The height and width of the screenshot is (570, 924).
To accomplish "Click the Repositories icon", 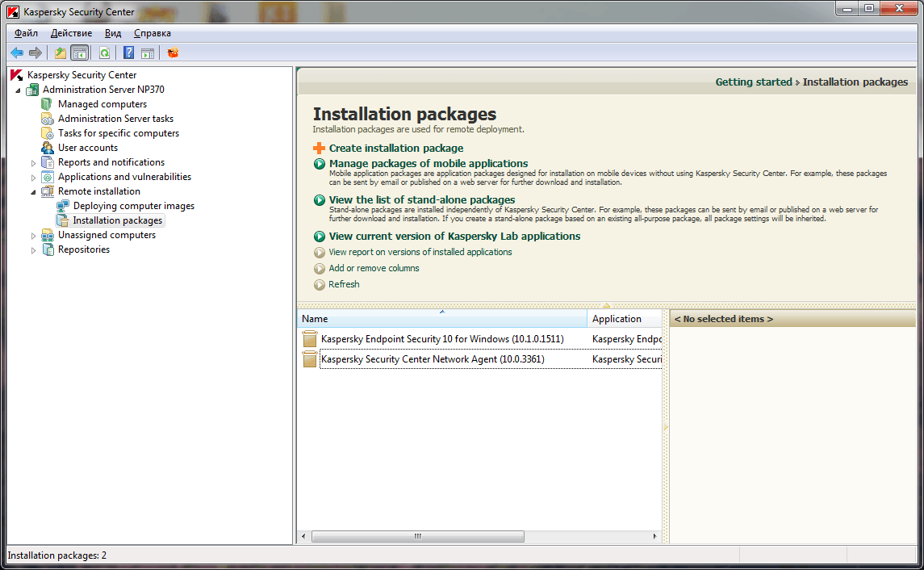I will [47, 249].
